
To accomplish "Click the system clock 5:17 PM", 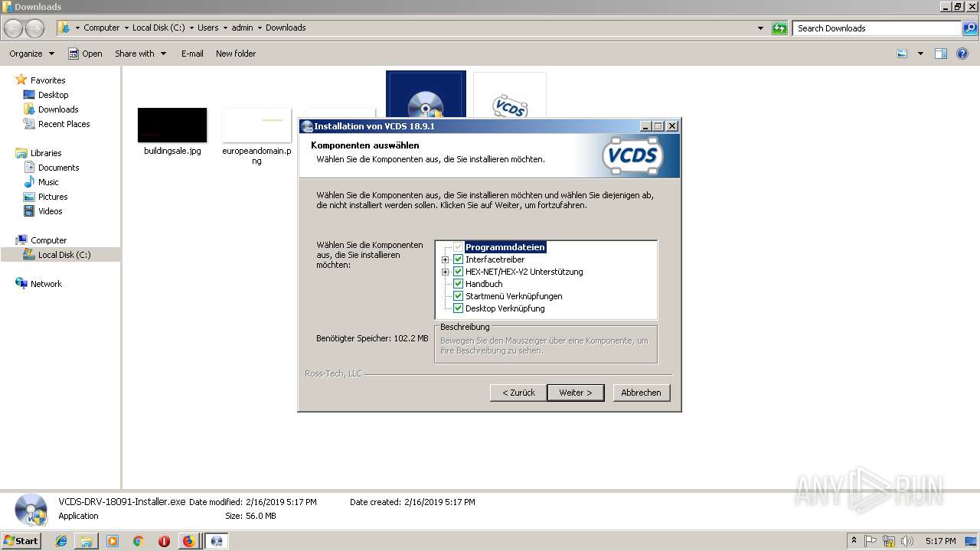I will [x=940, y=541].
